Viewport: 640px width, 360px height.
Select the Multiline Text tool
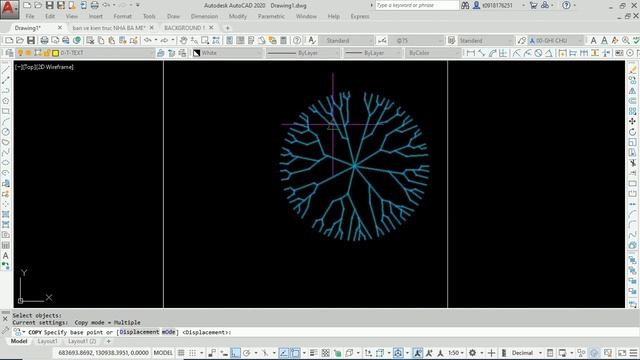[6, 256]
